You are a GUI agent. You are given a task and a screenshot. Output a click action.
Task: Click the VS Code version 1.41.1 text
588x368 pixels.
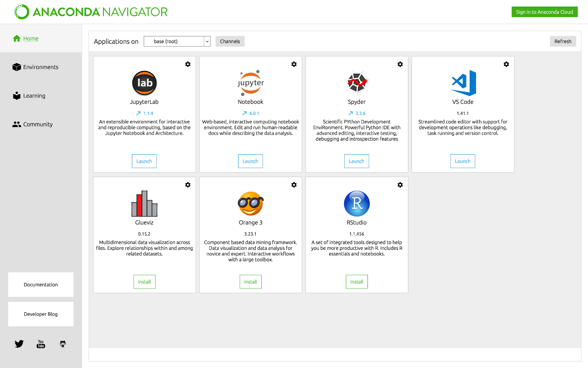coord(463,113)
